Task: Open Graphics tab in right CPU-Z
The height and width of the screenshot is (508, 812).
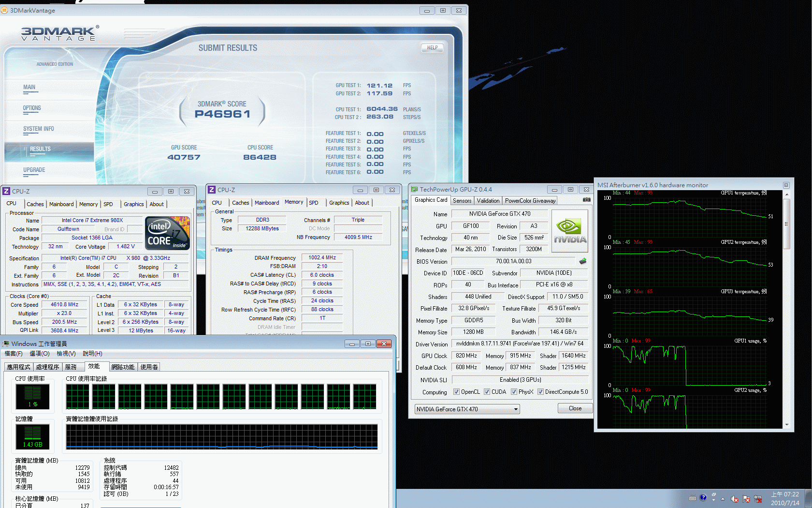Action: coord(339,203)
